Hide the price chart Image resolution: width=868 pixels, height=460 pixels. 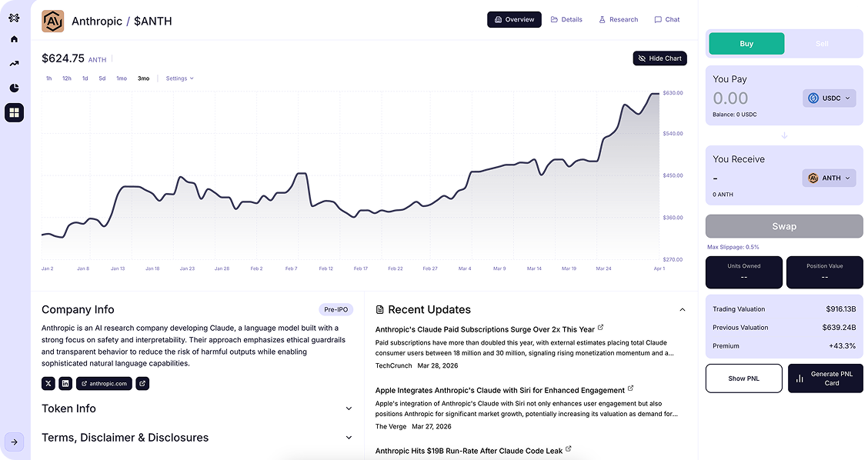(659, 58)
